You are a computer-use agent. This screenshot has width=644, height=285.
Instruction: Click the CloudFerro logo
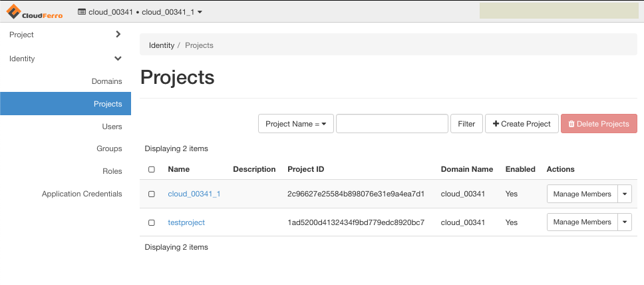(x=35, y=12)
